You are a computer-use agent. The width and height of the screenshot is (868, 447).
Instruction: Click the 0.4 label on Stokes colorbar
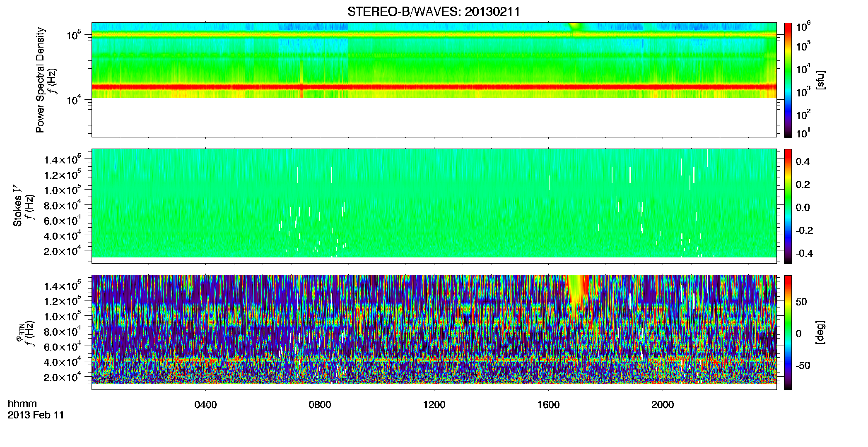tap(803, 162)
